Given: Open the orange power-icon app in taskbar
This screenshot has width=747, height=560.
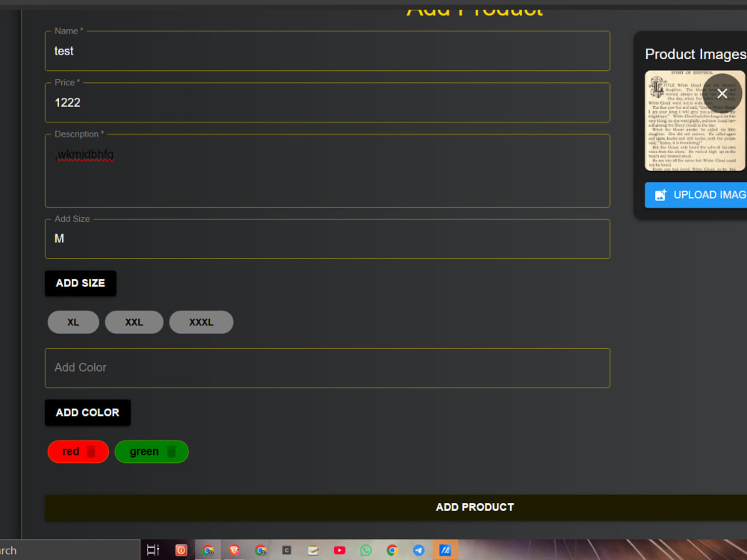Looking at the screenshot, I should click(181, 550).
